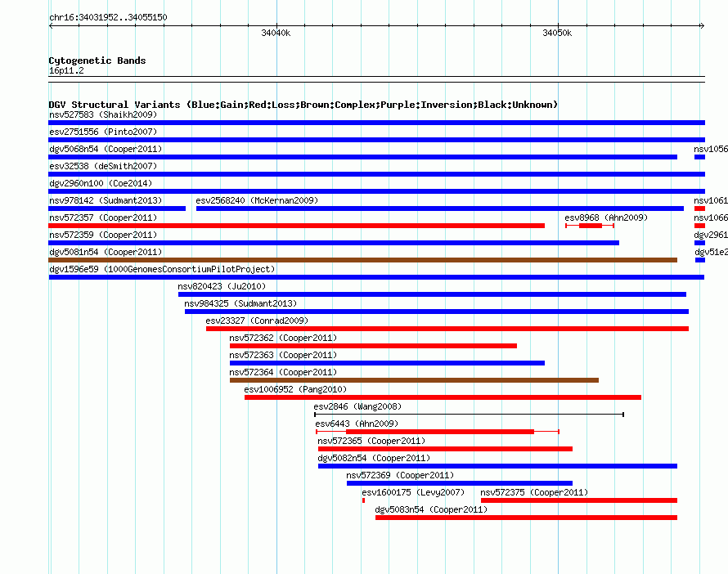The width and height of the screenshot is (728, 574).
Task: Click the 34040k ruler position label
Action: point(276,33)
